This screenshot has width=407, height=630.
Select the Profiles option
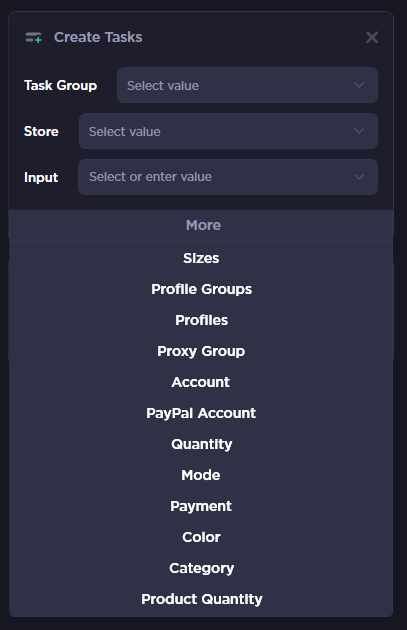pos(201,320)
